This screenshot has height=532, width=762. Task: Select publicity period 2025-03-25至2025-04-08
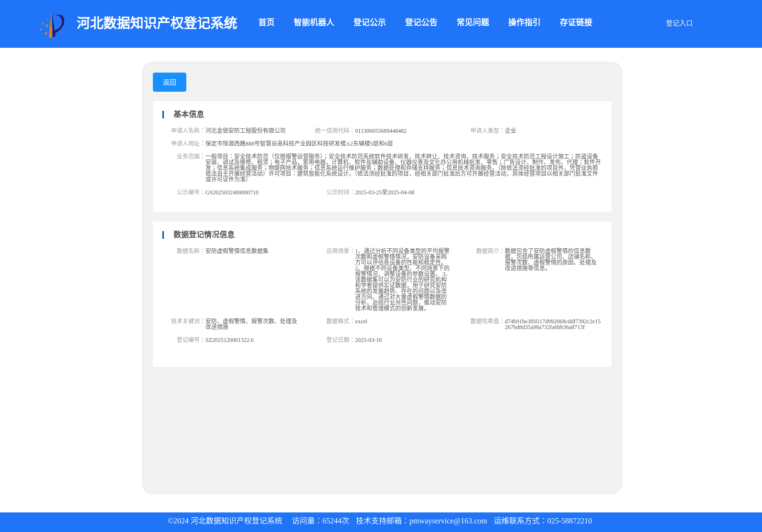coord(385,192)
